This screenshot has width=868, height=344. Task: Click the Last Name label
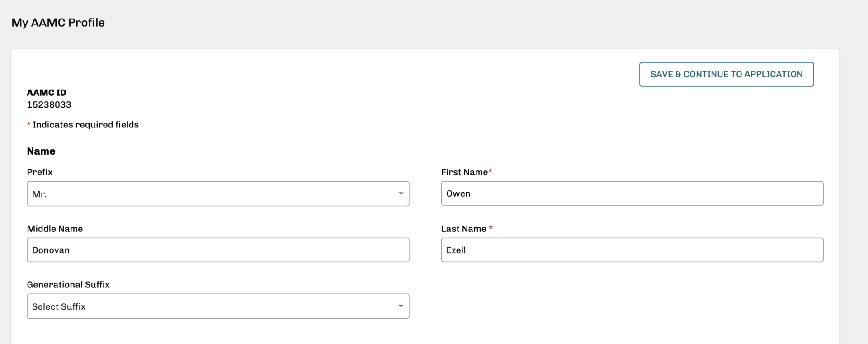tap(463, 229)
